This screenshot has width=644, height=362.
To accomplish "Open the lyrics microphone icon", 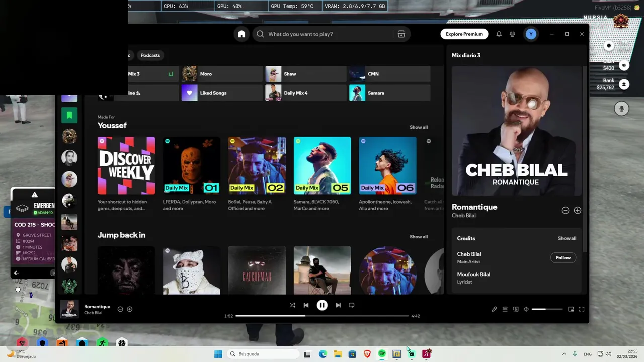I will point(494,309).
